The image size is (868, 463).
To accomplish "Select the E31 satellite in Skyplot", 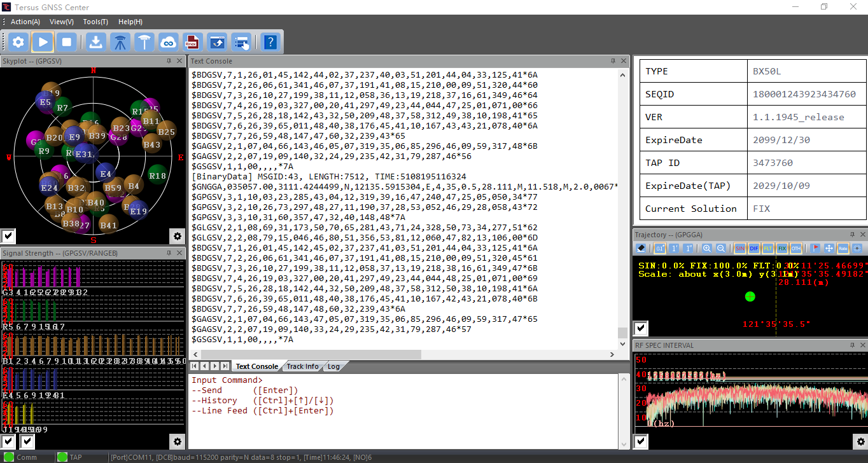I will point(84,154).
